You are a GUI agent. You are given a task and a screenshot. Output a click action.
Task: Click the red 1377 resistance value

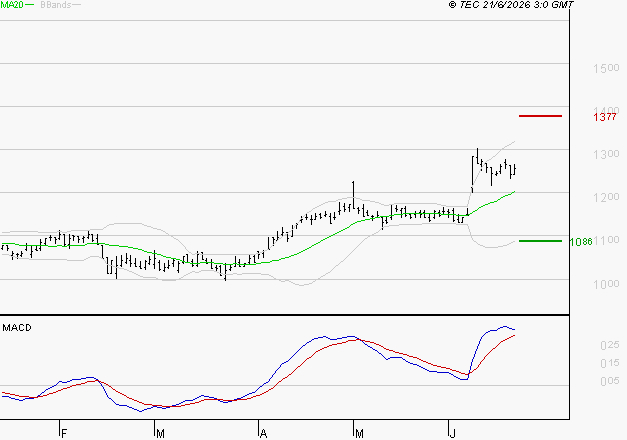coord(605,117)
